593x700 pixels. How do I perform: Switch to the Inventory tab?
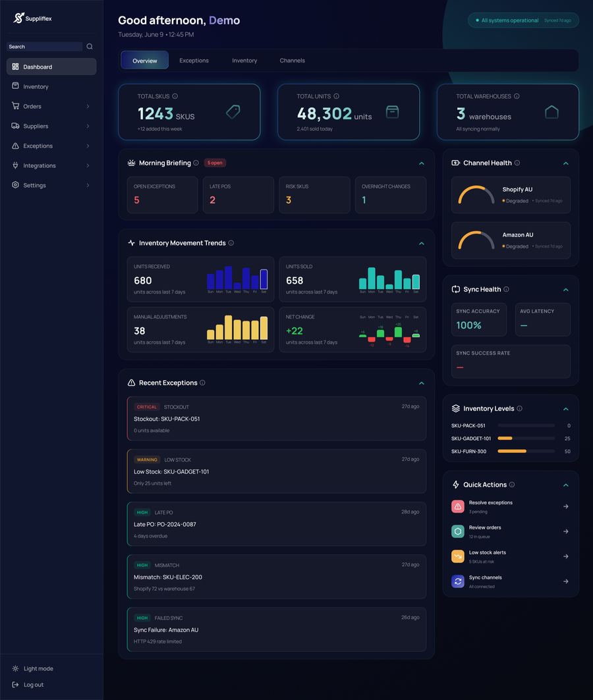tap(244, 61)
